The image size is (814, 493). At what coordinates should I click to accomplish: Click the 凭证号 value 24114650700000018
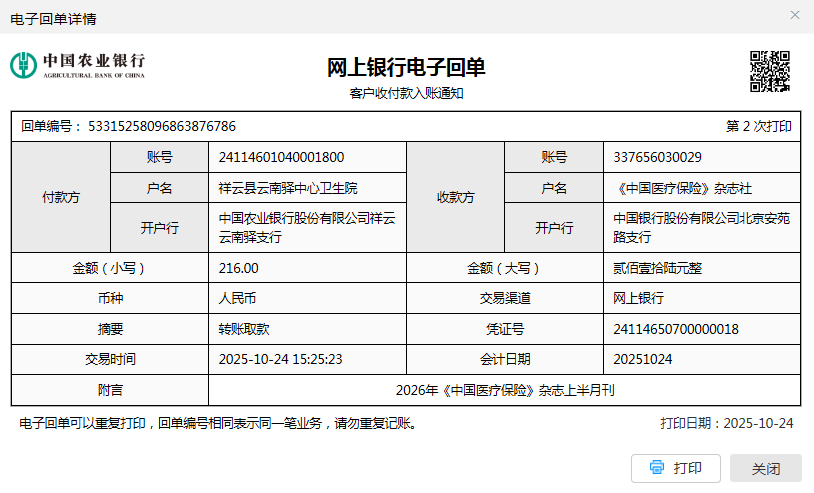676,329
